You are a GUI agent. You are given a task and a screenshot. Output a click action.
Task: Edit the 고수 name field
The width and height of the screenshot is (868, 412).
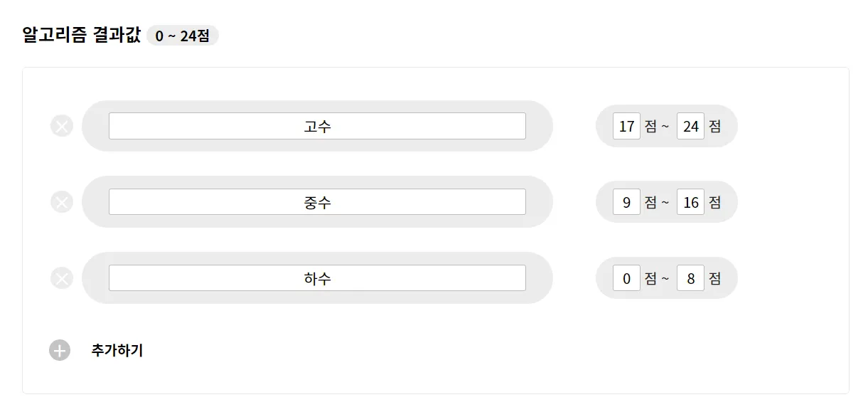[x=317, y=126]
